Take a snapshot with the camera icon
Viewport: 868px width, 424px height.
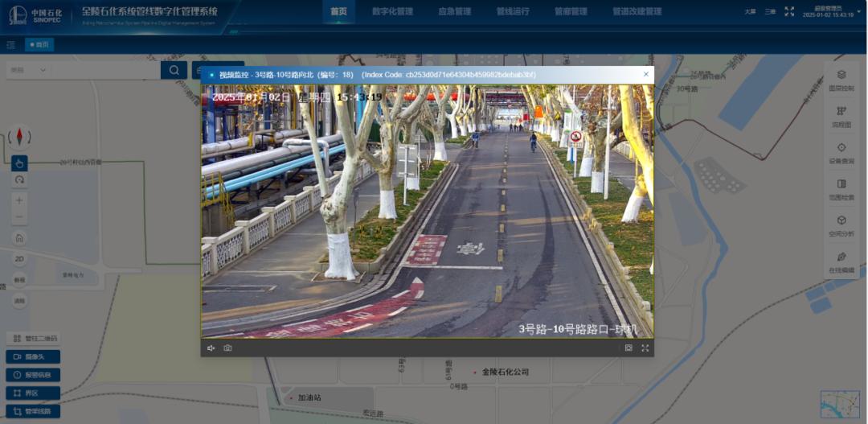[x=228, y=348]
